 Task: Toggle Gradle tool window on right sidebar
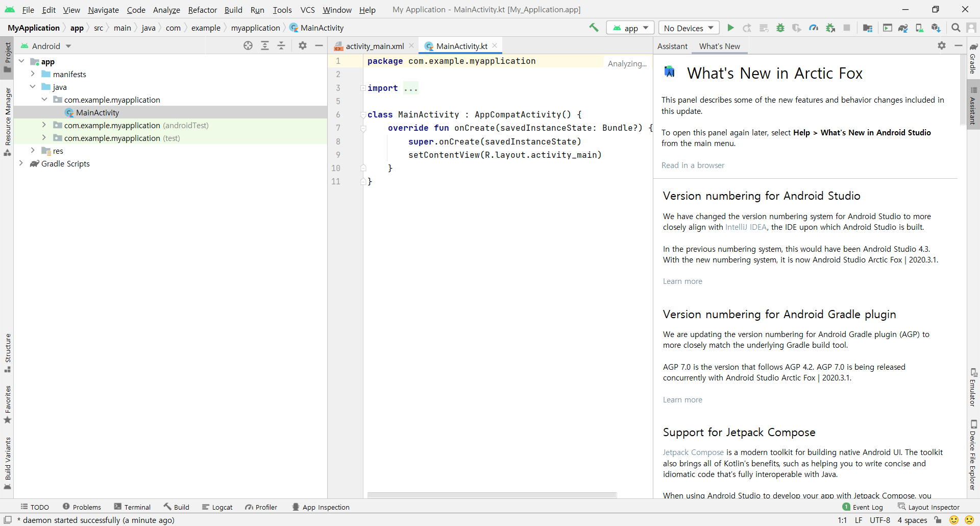point(973,58)
